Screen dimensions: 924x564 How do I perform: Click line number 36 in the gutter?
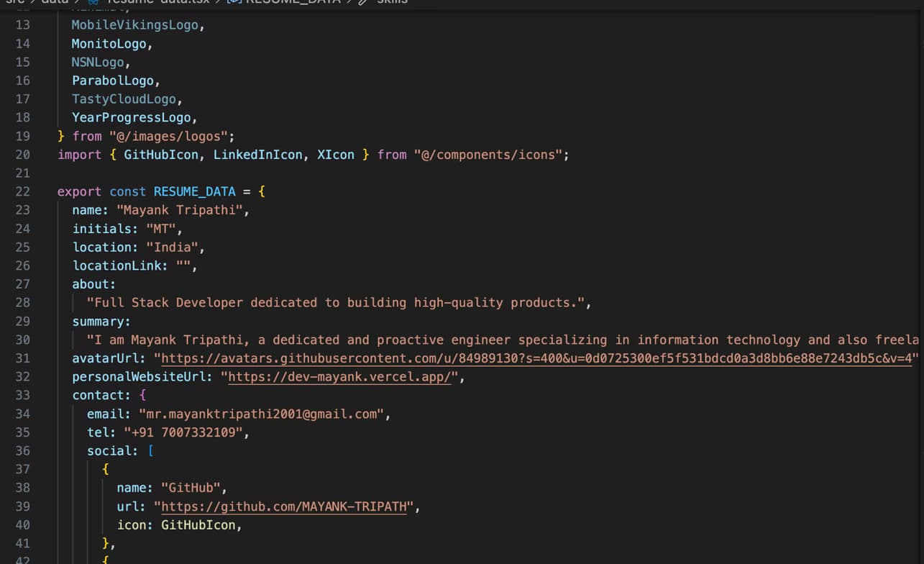tap(22, 451)
